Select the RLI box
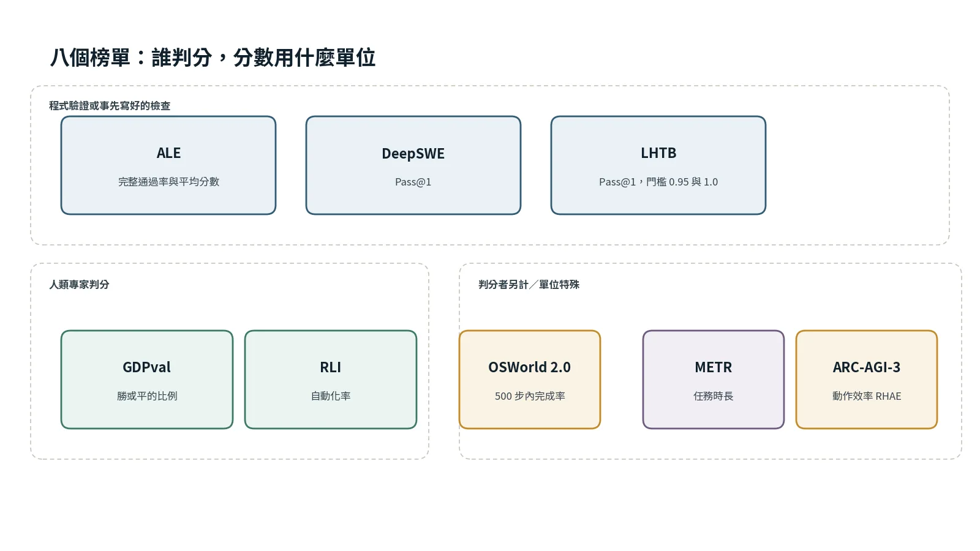The width and height of the screenshot is (980, 551). (331, 380)
